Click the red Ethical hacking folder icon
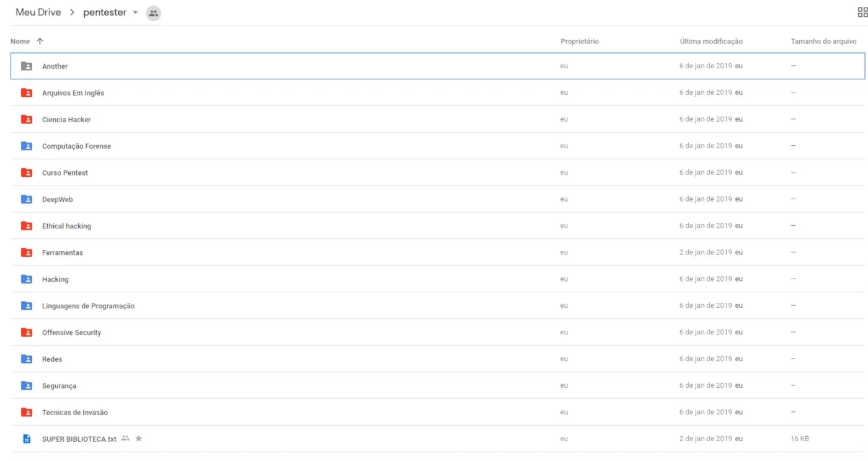 pyautogui.click(x=27, y=226)
